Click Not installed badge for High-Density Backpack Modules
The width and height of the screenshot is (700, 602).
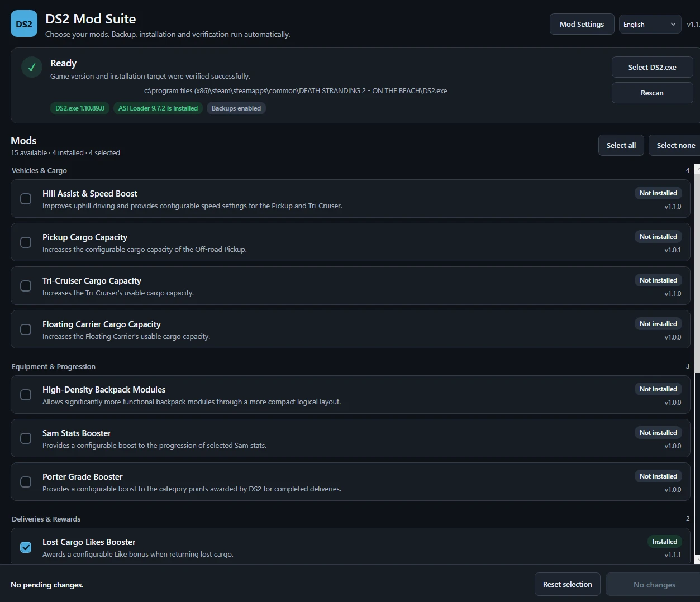tap(658, 389)
